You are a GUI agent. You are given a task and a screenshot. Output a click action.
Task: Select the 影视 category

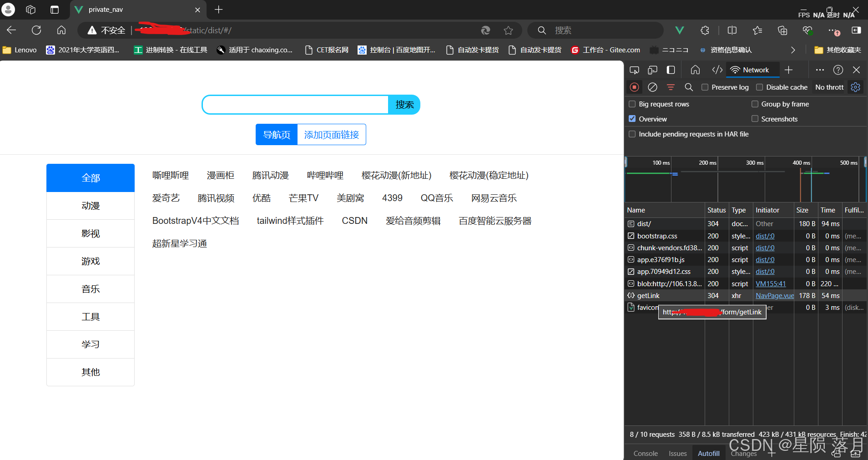coord(91,233)
